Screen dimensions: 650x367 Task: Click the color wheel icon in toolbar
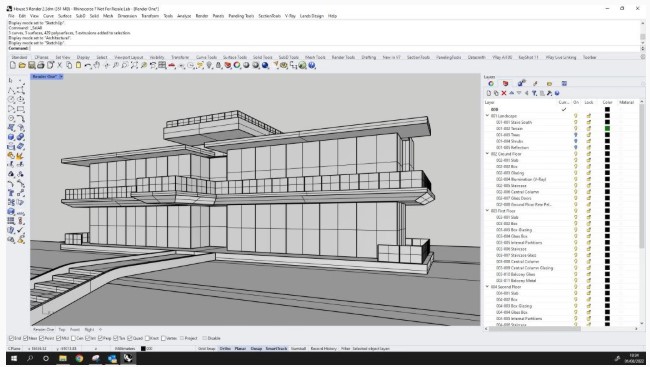tap(237, 65)
